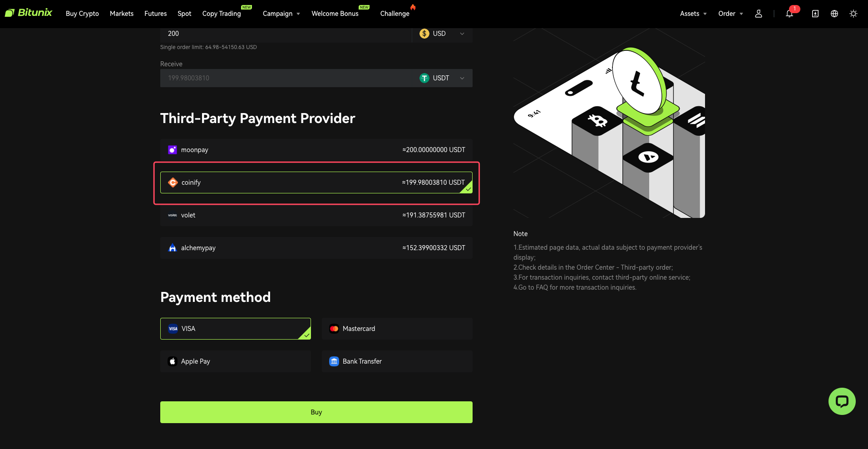Click the ≈200.00000000 USDT moonpay quote
The height and width of the screenshot is (449, 868).
click(434, 150)
